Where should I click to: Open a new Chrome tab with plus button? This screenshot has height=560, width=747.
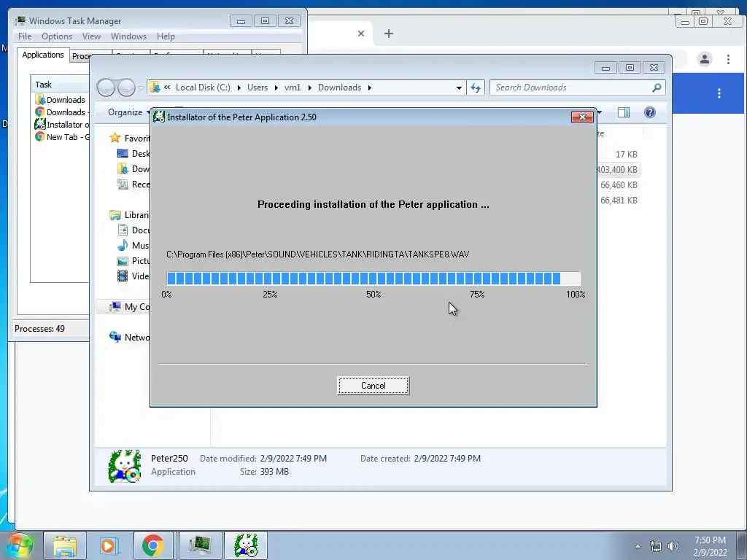389,34
